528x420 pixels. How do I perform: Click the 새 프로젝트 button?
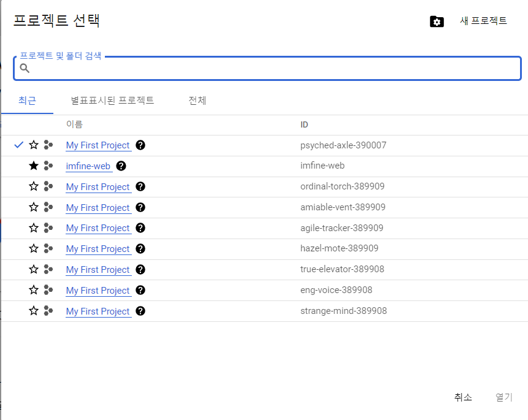pos(484,21)
